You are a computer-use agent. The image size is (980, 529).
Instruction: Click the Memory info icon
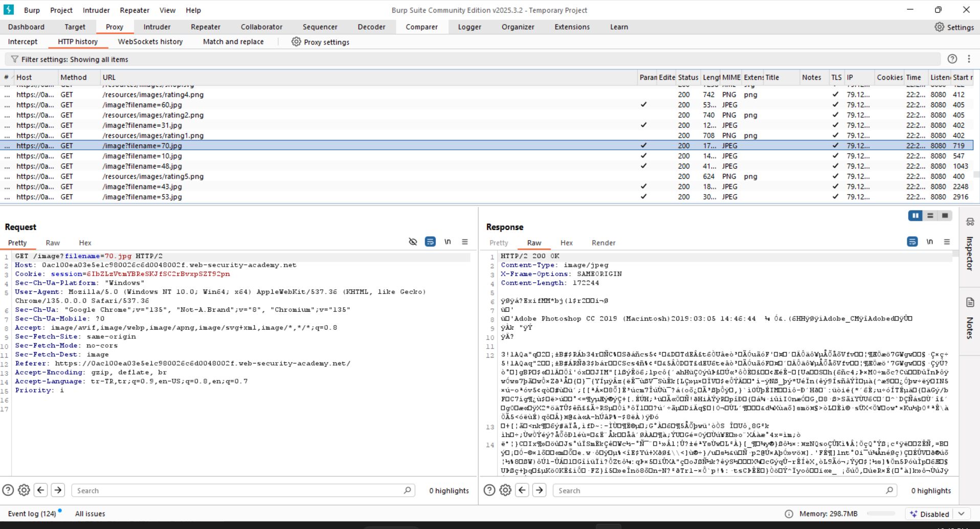tap(789, 514)
